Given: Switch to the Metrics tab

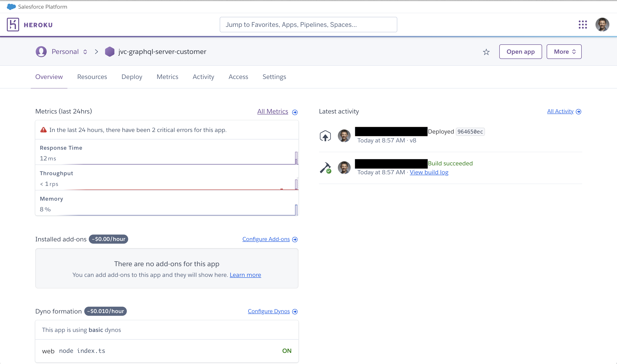Looking at the screenshot, I should (x=167, y=77).
